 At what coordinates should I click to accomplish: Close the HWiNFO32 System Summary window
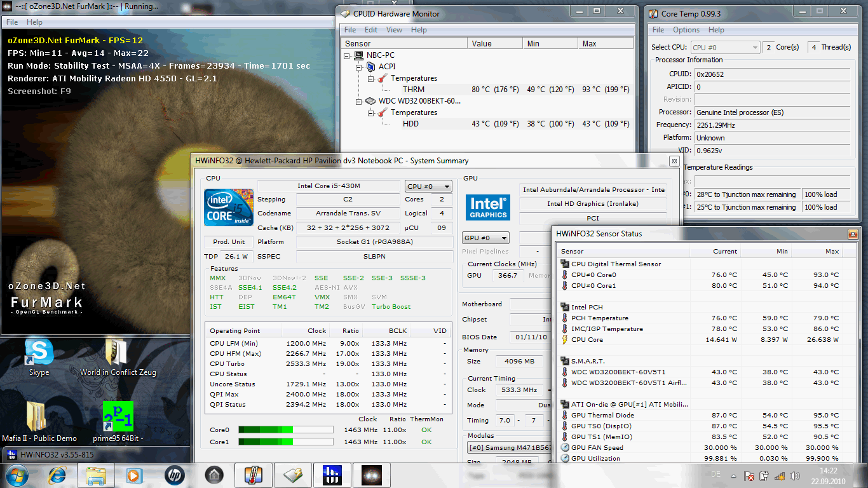pos(674,161)
